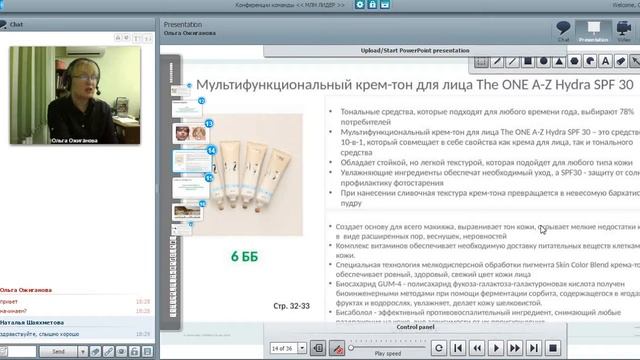640x360 pixels.
Task: Open the Send options dropdown arrow
Action: (x=82, y=351)
